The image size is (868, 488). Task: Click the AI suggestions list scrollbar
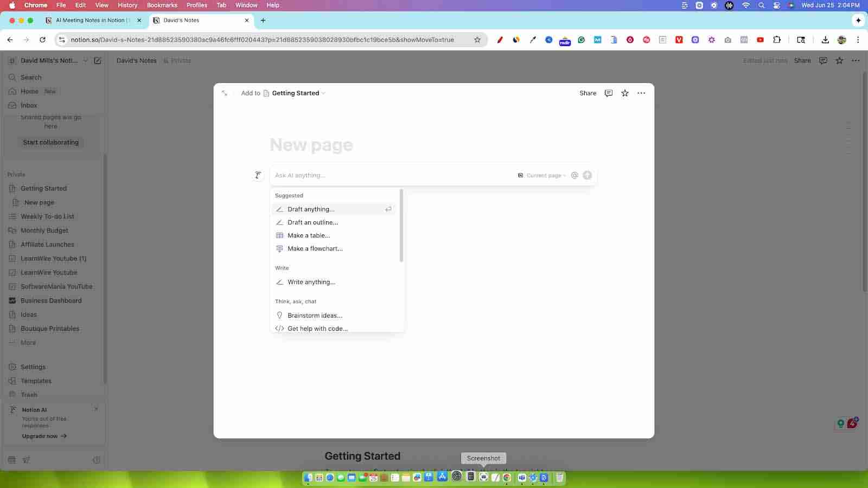click(401, 226)
